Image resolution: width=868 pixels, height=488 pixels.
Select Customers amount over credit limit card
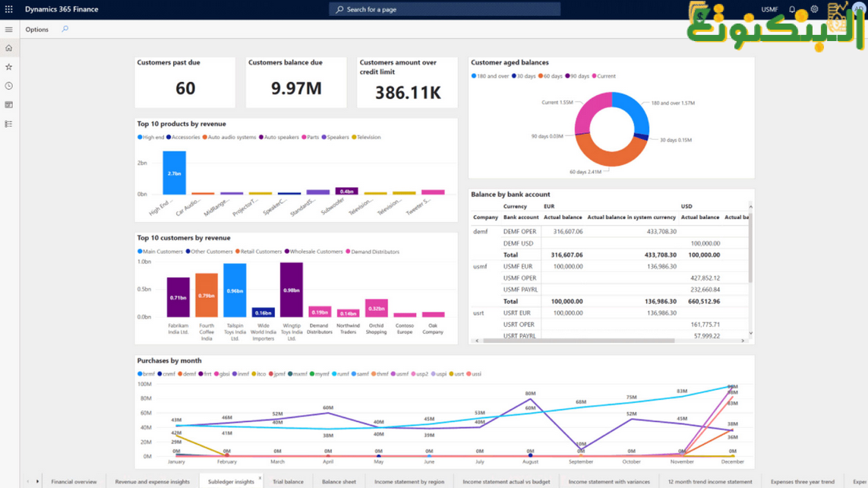[x=408, y=82]
